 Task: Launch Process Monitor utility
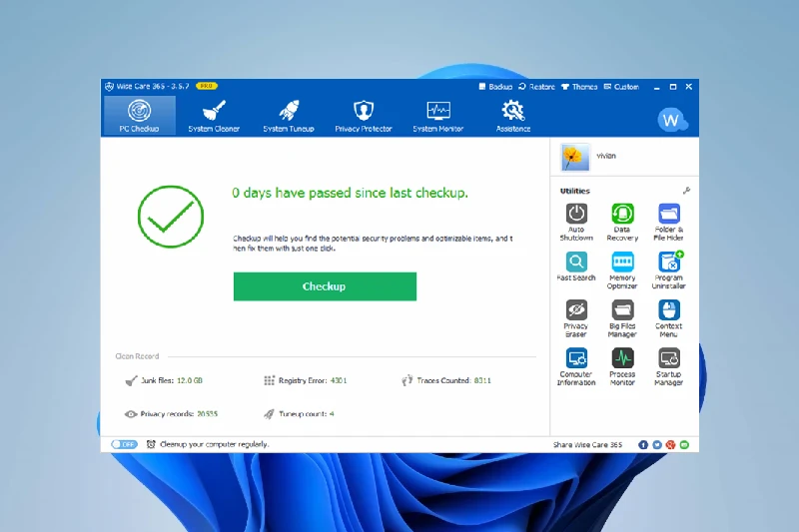pos(622,366)
